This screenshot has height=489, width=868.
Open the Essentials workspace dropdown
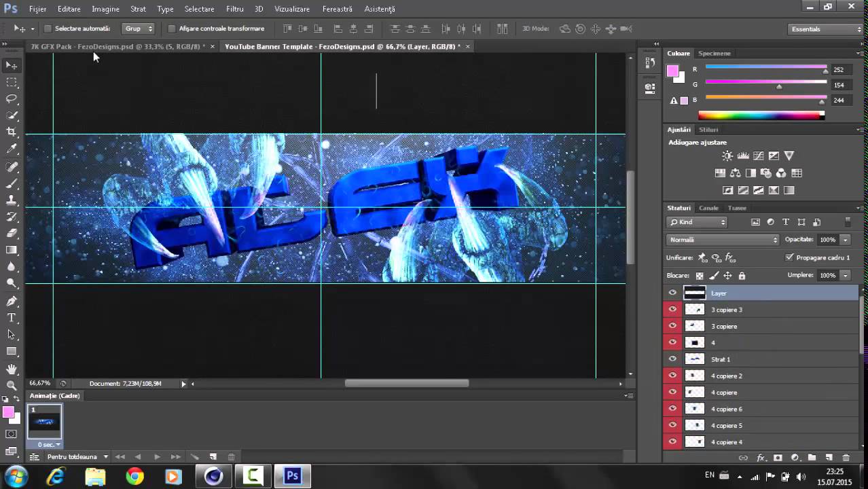coord(825,29)
